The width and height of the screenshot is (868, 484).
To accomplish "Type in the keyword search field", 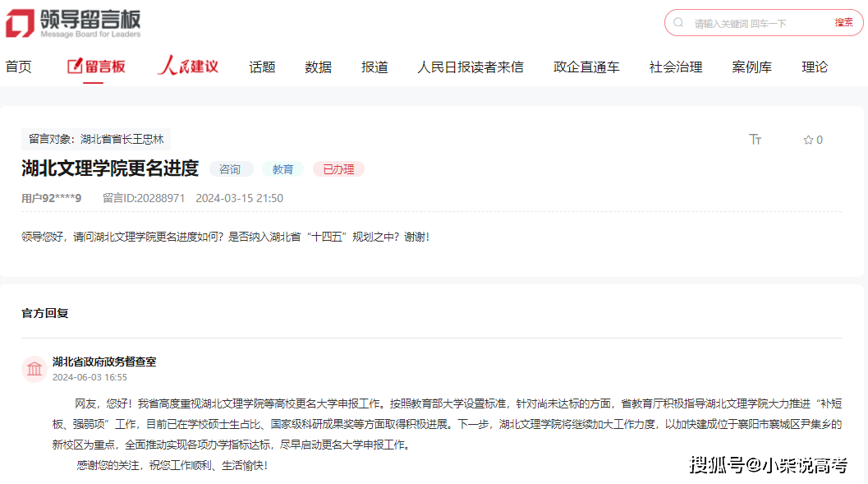I will point(755,23).
